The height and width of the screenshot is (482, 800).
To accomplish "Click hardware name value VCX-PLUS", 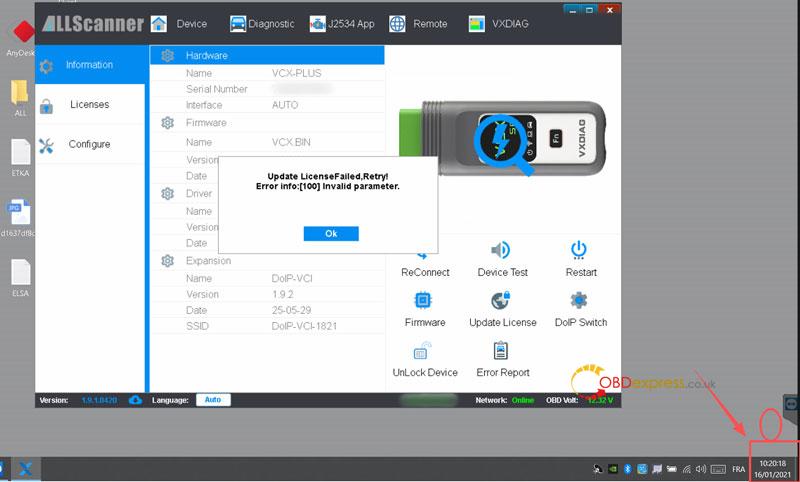I will (x=296, y=73).
